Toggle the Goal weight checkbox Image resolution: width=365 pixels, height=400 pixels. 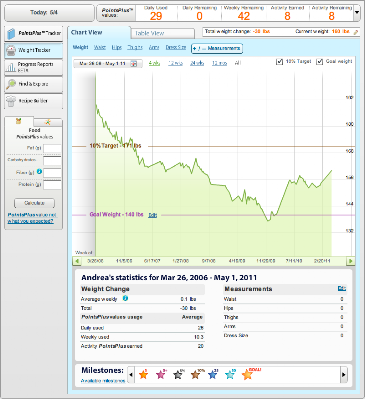coord(320,62)
